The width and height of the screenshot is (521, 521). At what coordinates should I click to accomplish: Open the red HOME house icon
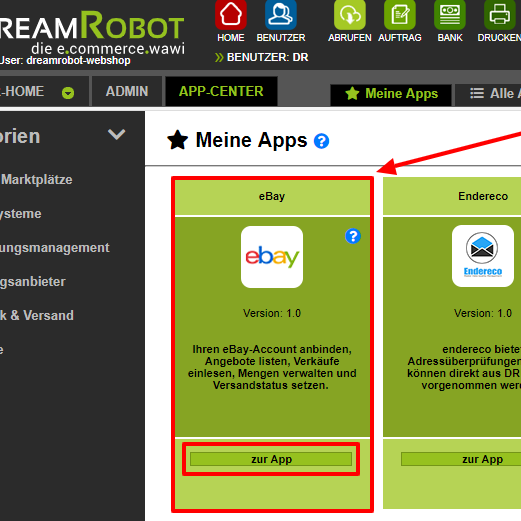(231, 14)
